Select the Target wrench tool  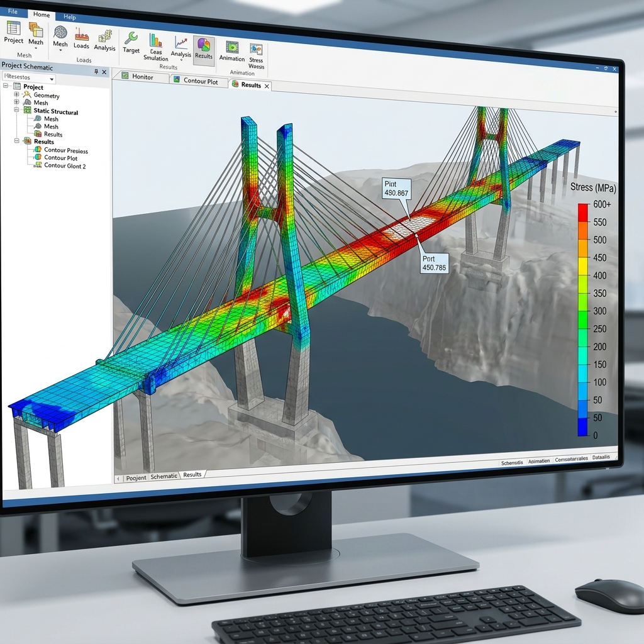[x=131, y=43]
